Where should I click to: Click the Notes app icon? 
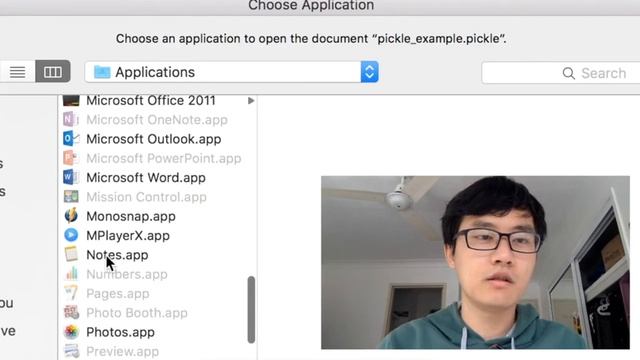[x=71, y=254]
